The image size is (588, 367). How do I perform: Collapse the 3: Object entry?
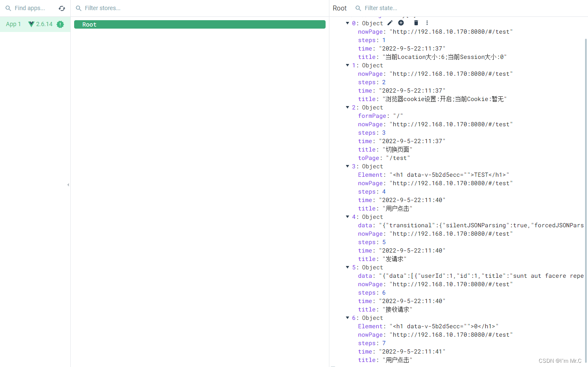[347, 166]
